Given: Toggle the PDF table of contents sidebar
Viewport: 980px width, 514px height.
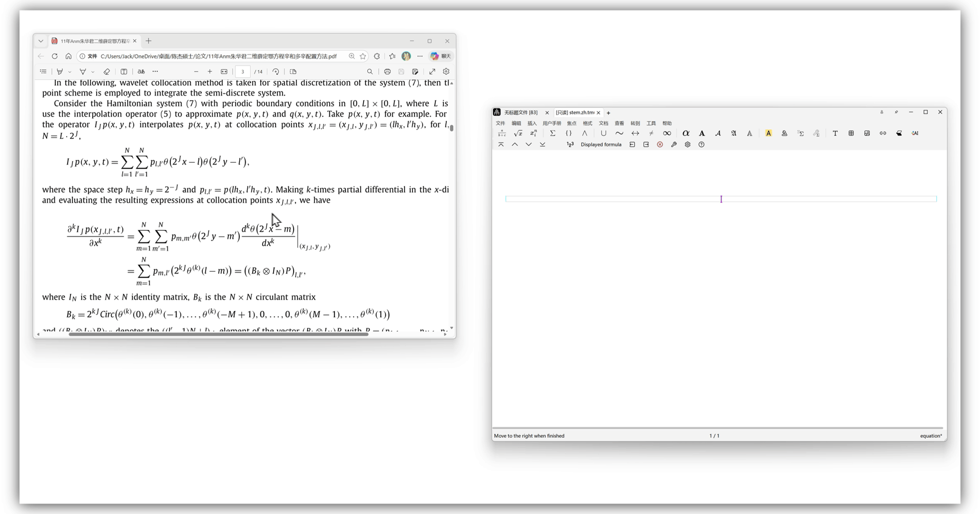Looking at the screenshot, I should tap(43, 72).
